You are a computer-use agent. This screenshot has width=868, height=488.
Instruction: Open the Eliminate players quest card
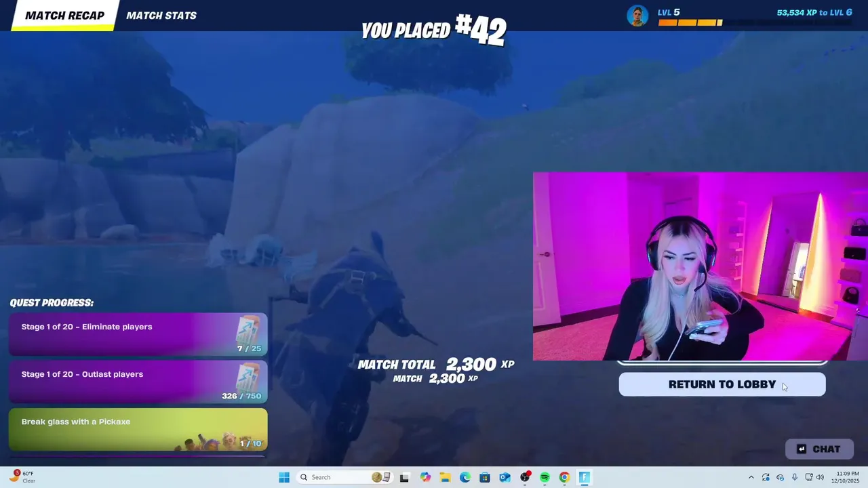[138, 334]
